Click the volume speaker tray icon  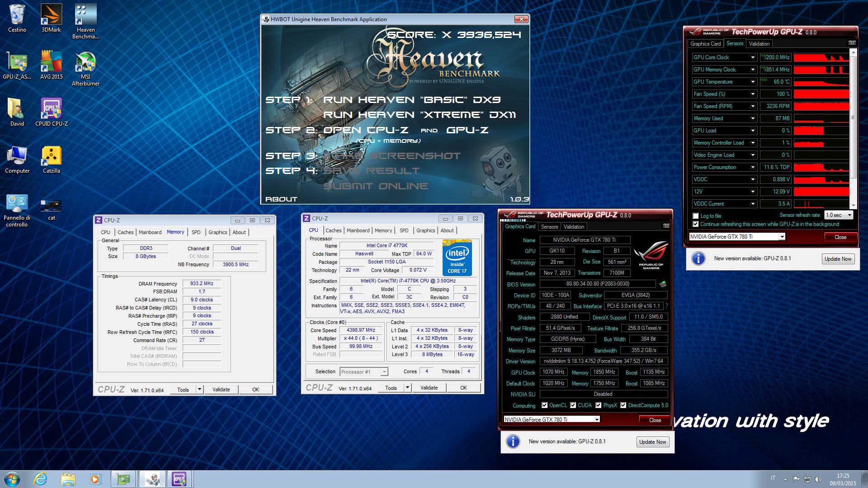pyautogui.click(x=818, y=479)
